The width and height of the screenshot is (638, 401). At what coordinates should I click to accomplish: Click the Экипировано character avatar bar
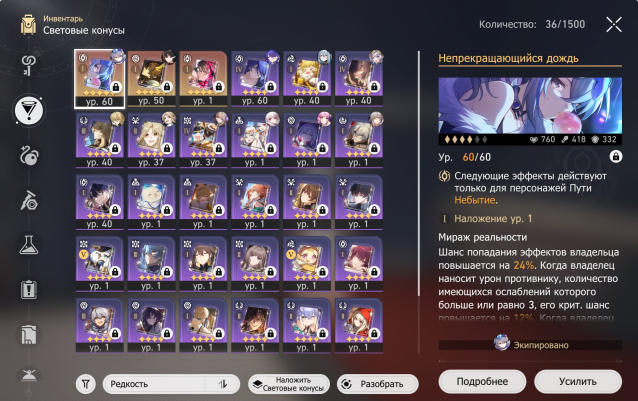(530, 344)
